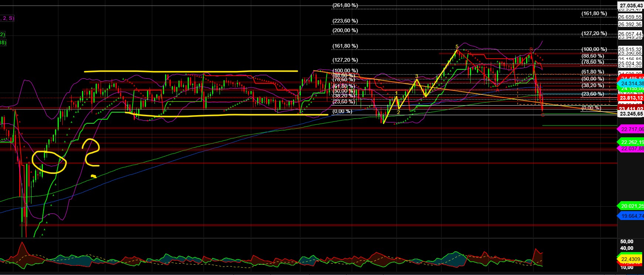The height and width of the screenshot is (275, 644).
Task: Click the 27.035,43 price label at top
Action: 631,6
